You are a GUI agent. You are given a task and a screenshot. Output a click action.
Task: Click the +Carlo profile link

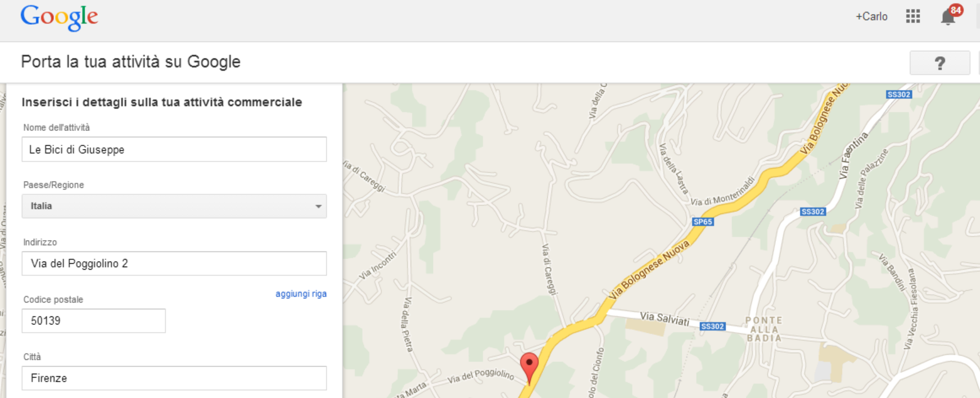pos(871,17)
